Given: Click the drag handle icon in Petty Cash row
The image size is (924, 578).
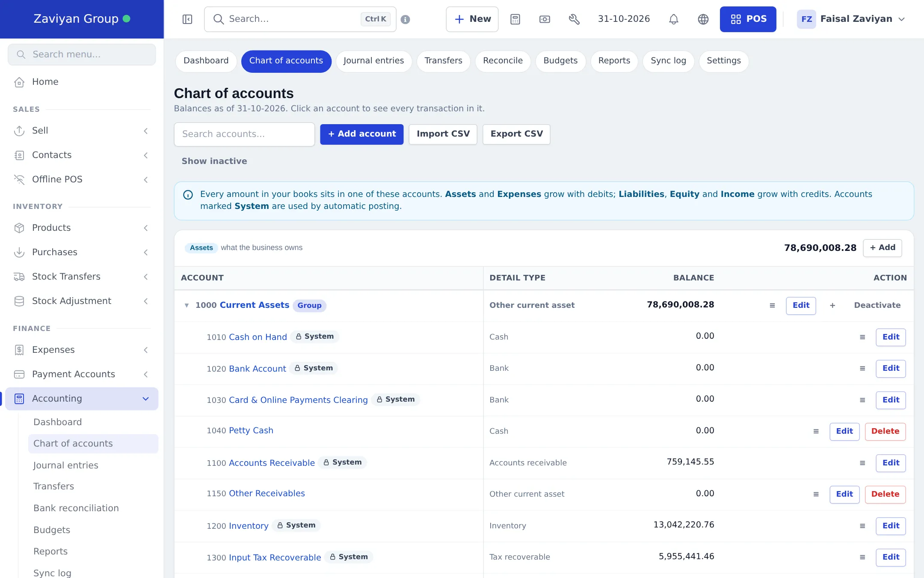Looking at the screenshot, I should coord(816,431).
